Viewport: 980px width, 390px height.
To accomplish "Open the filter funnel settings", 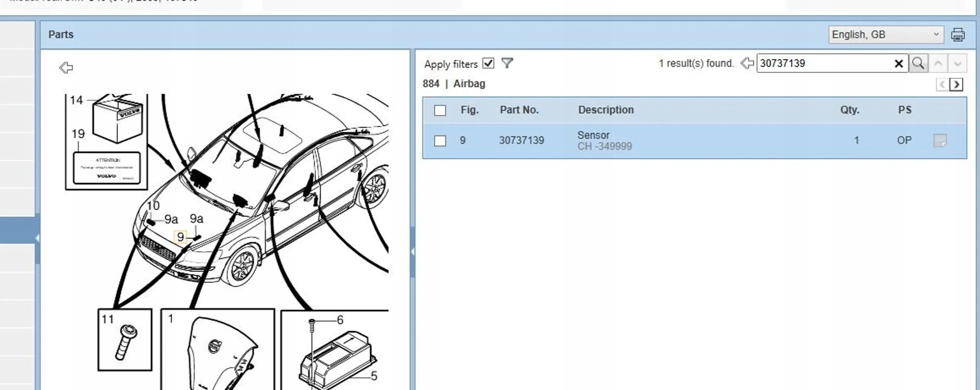I will click(507, 63).
